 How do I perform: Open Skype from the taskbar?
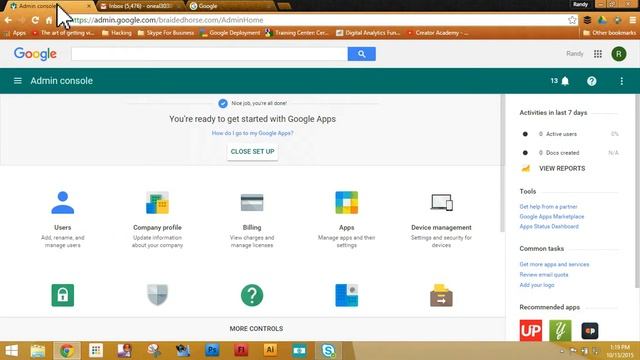[x=328, y=351]
